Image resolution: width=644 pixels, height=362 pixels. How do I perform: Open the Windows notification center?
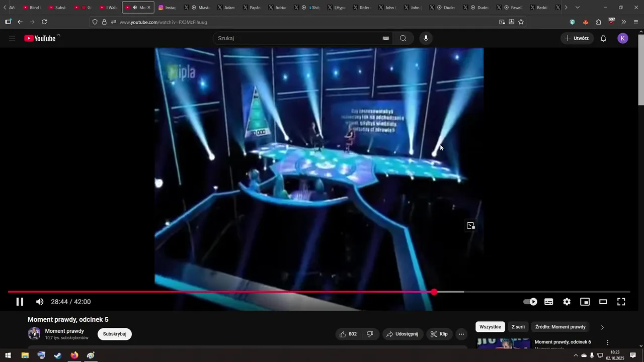[633, 355]
